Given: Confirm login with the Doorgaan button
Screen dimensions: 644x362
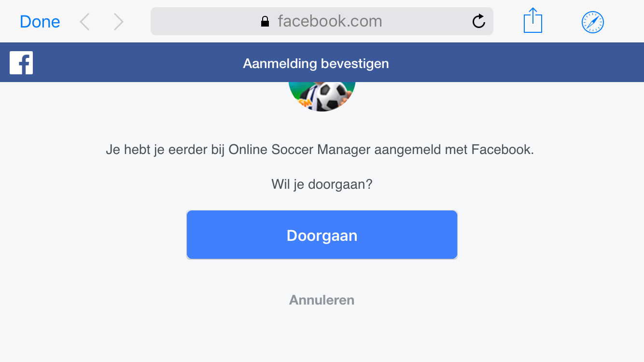Looking at the screenshot, I should pos(322,235).
